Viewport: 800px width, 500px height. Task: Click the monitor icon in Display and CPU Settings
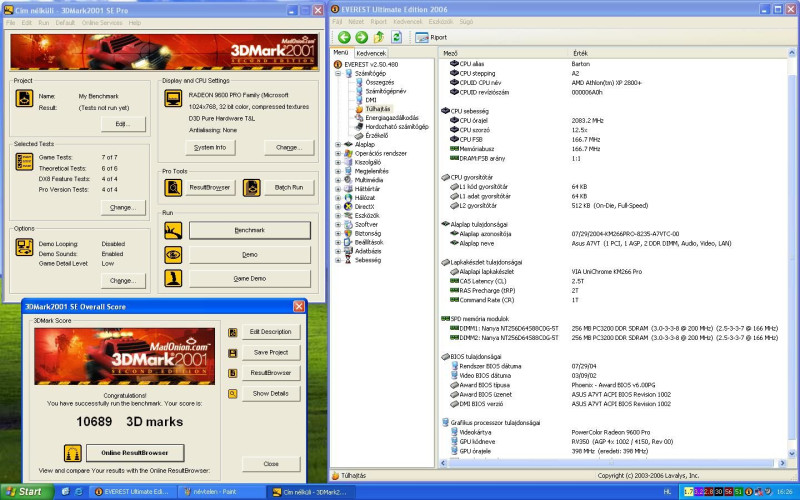(x=173, y=98)
